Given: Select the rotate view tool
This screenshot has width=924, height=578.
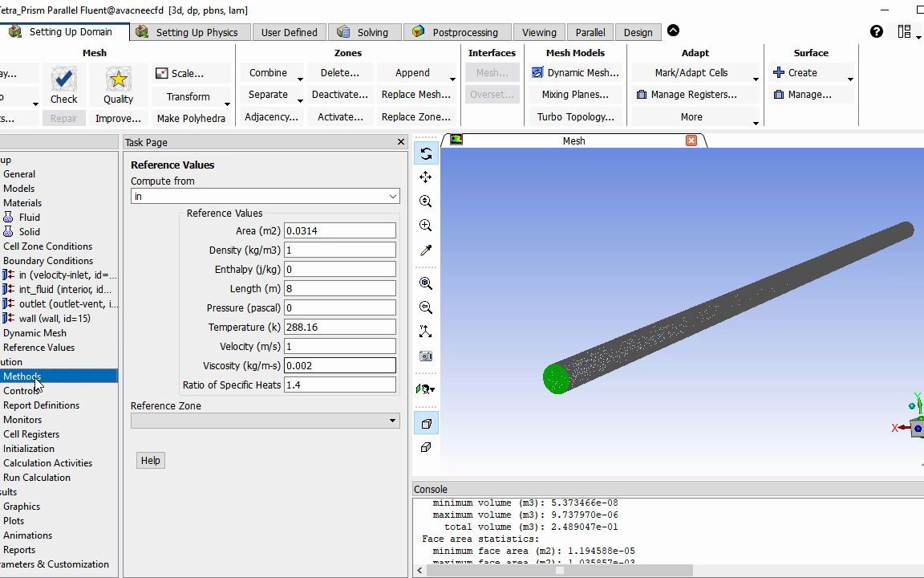Looking at the screenshot, I should (x=425, y=153).
